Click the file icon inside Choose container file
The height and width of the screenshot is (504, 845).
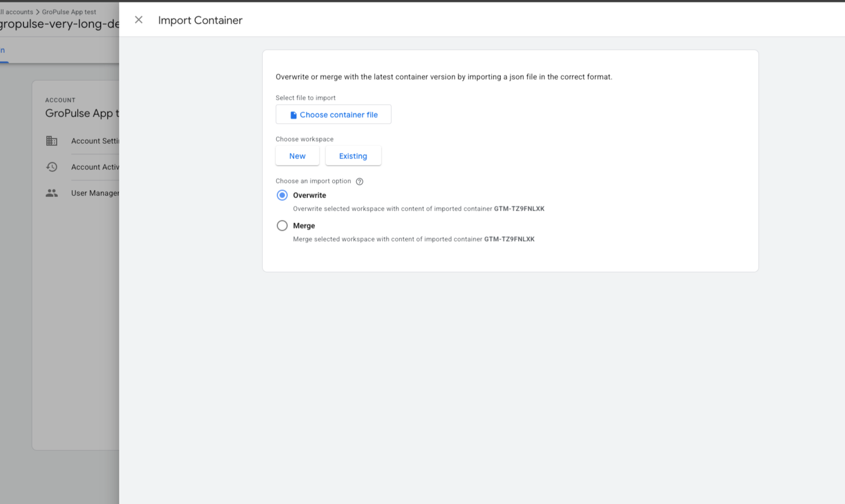pos(293,114)
